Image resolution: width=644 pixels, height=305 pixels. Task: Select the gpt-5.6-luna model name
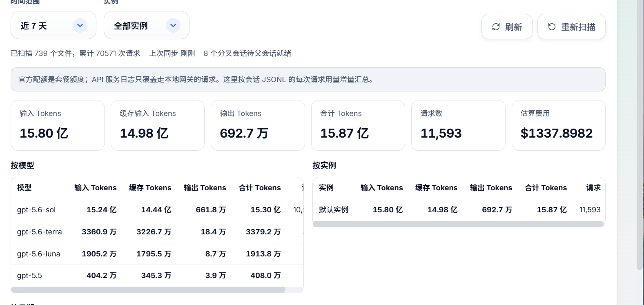(39, 254)
